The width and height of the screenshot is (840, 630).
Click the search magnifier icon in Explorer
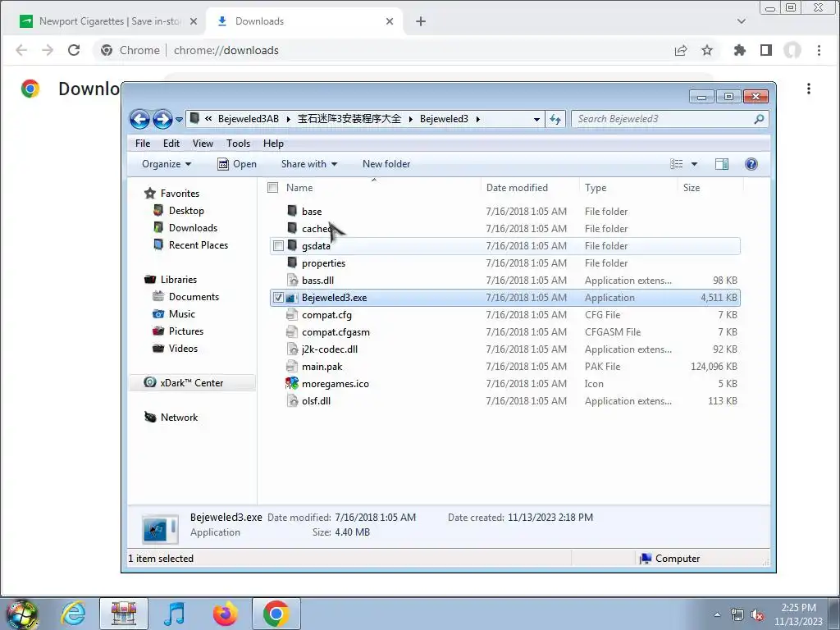coord(759,119)
